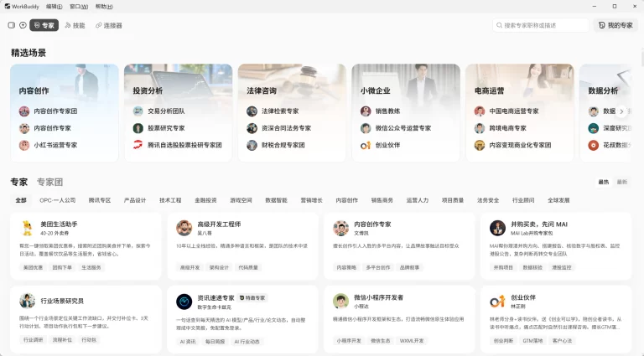644x356 pixels.
Task: Click the red 腾讯自选股股票投研专家团 icon
Action: (x=138, y=145)
